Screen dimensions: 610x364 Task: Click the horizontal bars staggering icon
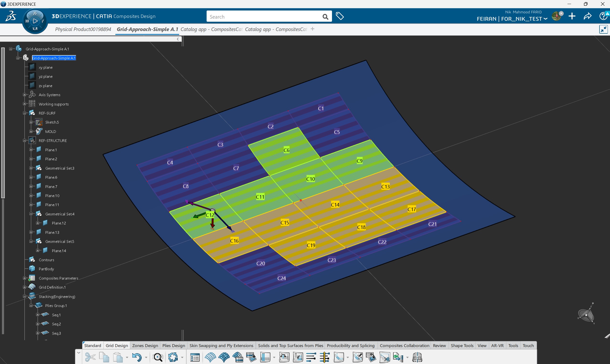(311, 357)
